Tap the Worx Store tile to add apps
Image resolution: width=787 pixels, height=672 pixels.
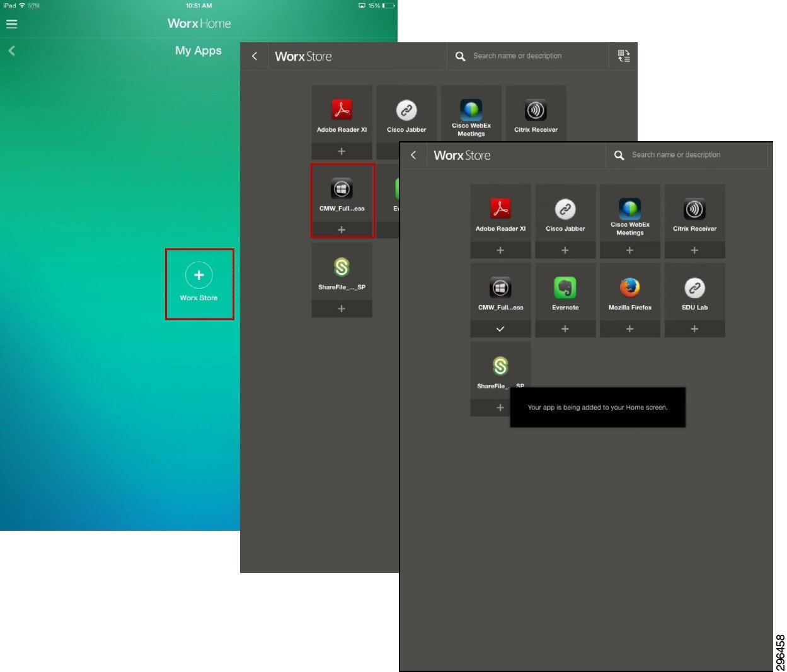point(199,284)
